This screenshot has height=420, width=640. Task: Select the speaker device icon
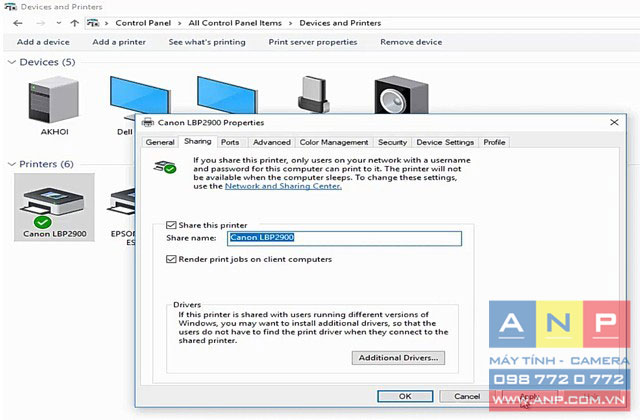click(401, 95)
